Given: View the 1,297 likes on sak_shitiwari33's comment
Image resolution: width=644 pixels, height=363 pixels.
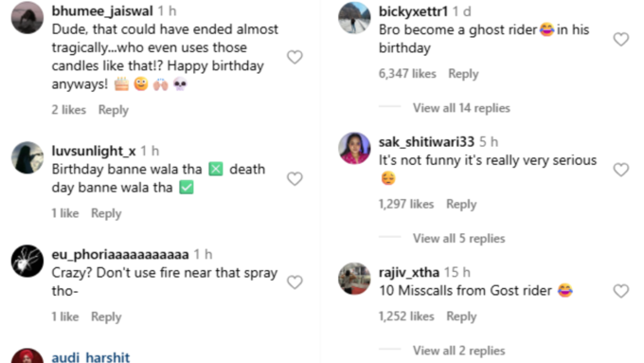Looking at the screenshot, I should 405,205.
